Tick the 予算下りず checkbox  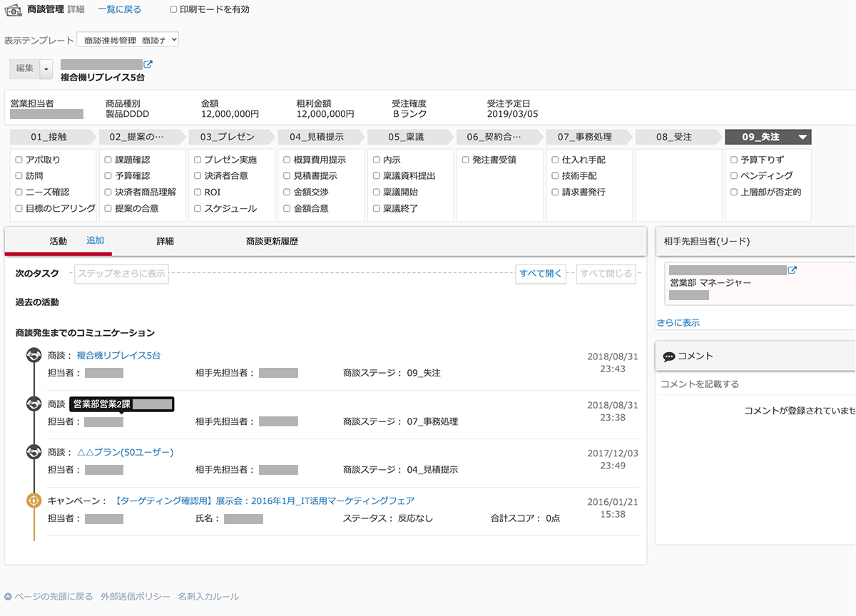pyautogui.click(x=734, y=160)
